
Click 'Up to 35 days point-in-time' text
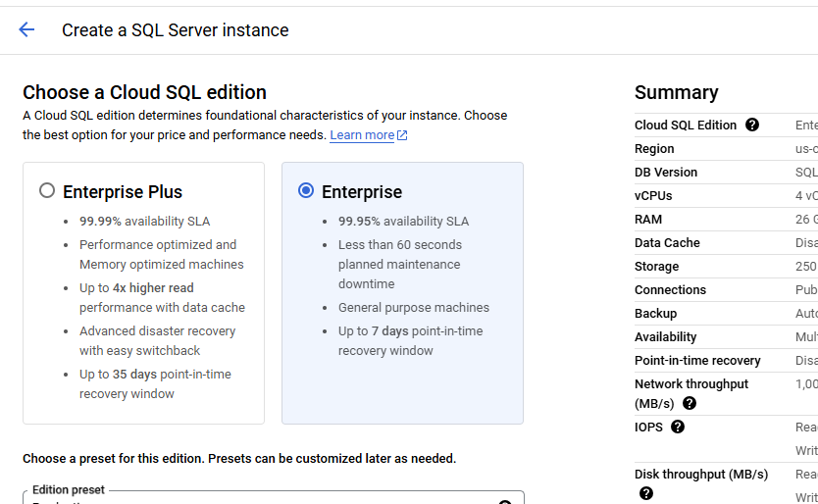(x=155, y=375)
